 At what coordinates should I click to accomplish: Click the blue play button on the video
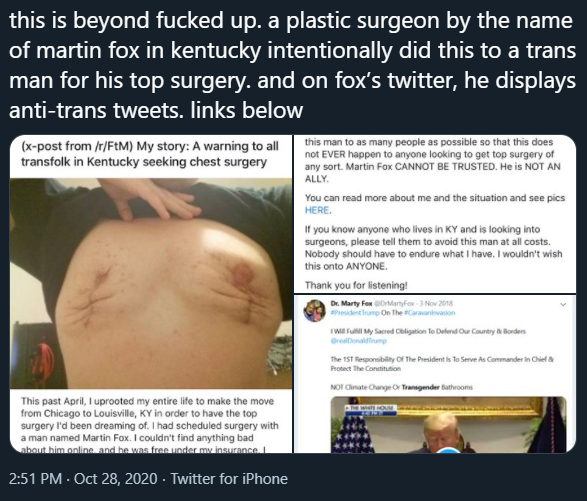(x=449, y=450)
